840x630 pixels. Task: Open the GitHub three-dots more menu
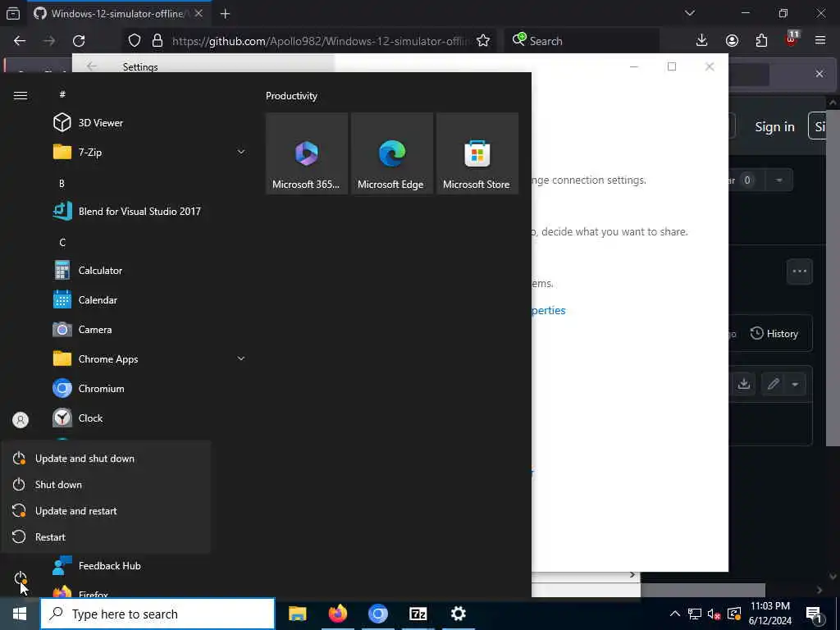point(799,271)
